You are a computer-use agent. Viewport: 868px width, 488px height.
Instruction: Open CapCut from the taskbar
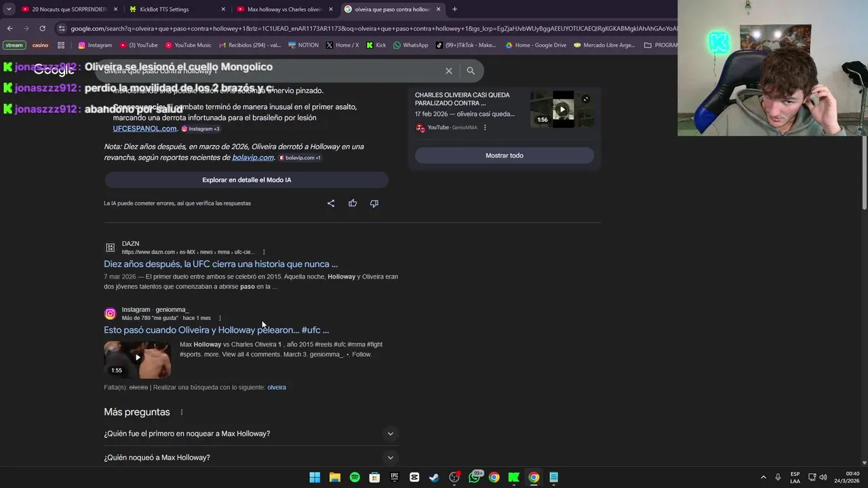point(414,477)
